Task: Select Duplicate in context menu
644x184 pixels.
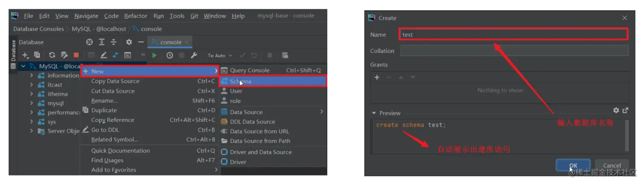Action: pyautogui.click(x=149, y=110)
